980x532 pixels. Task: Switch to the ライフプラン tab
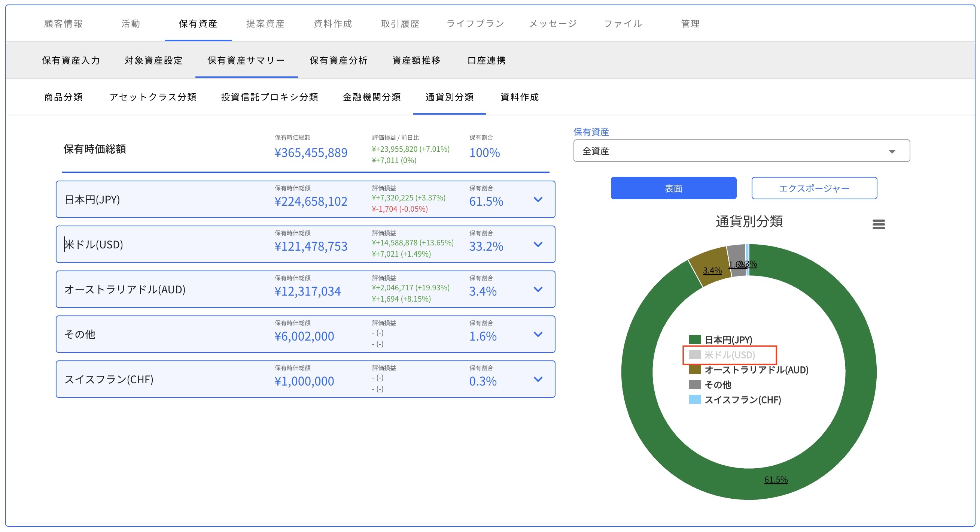[475, 24]
